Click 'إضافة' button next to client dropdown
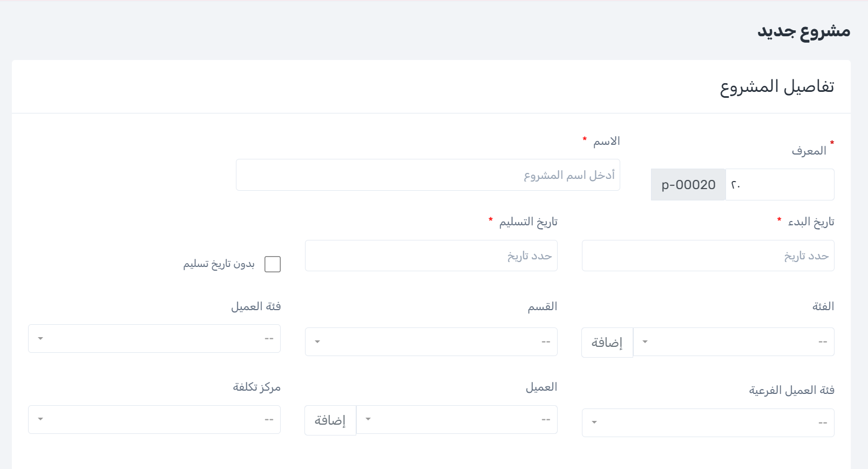This screenshot has width=868, height=469. pyautogui.click(x=330, y=420)
